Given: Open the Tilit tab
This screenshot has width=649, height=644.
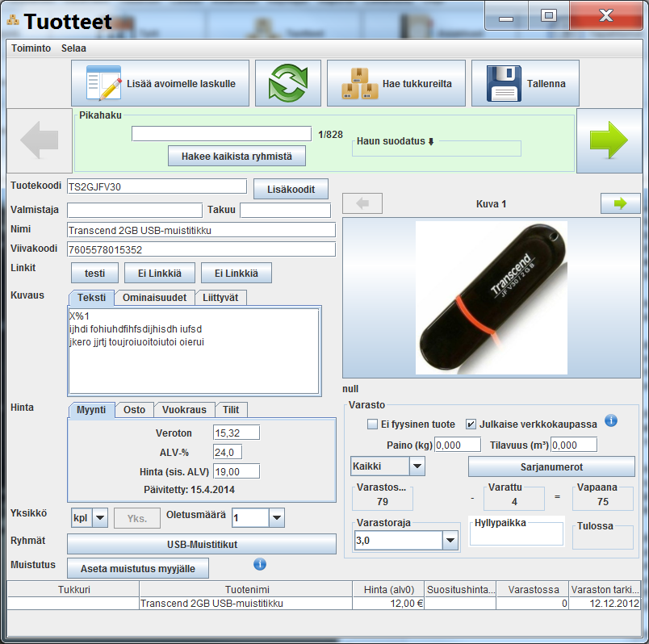Looking at the screenshot, I should (231, 410).
